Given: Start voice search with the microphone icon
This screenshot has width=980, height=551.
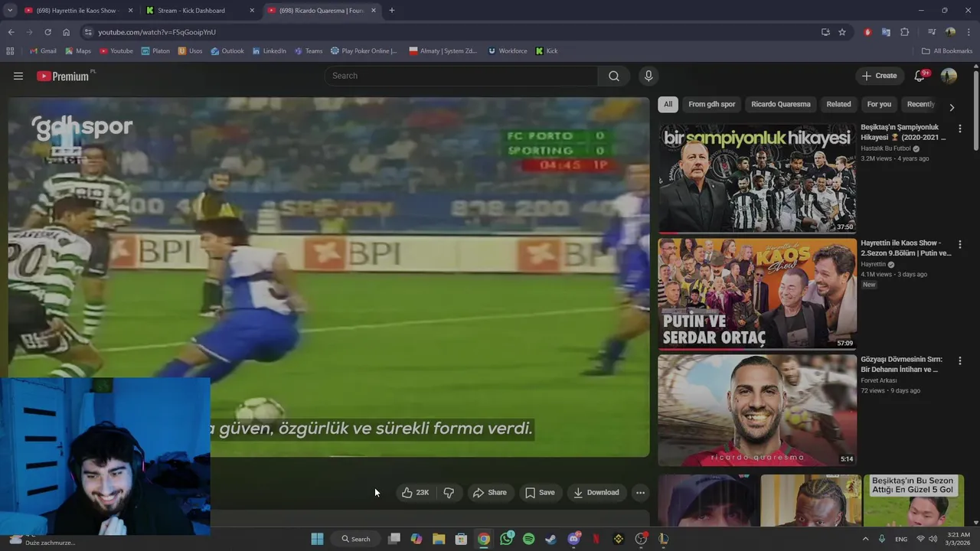Looking at the screenshot, I should click(x=648, y=76).
